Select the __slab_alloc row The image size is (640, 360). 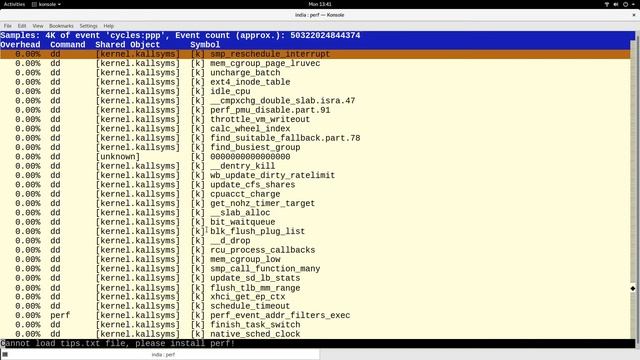point(315,213)
